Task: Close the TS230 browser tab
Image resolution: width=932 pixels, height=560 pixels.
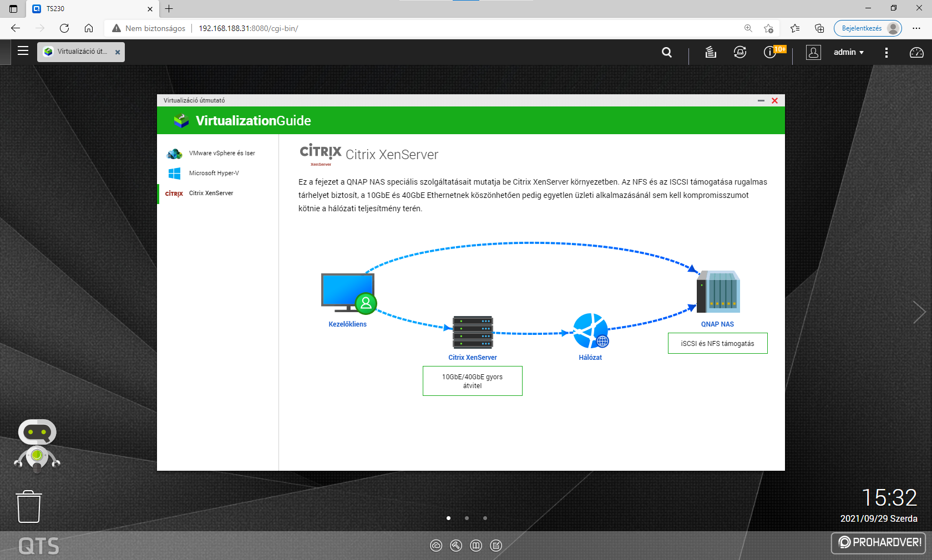Action: coord(150,9)
